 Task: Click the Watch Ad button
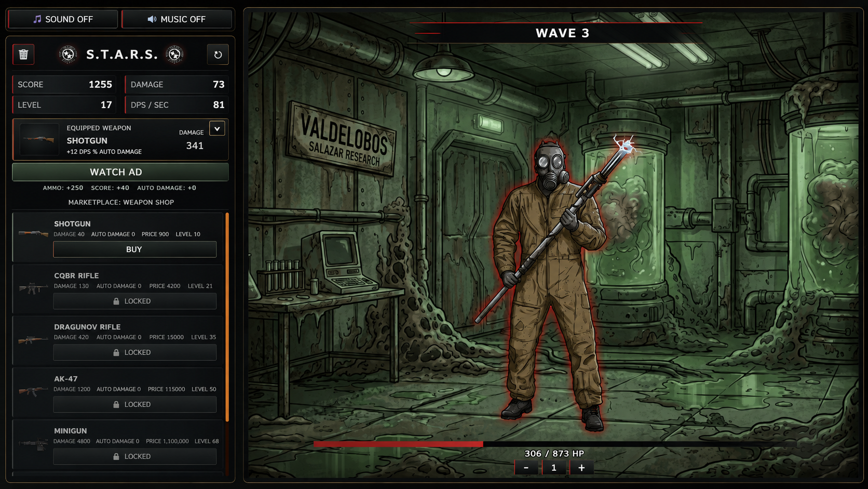pos(120,172)
